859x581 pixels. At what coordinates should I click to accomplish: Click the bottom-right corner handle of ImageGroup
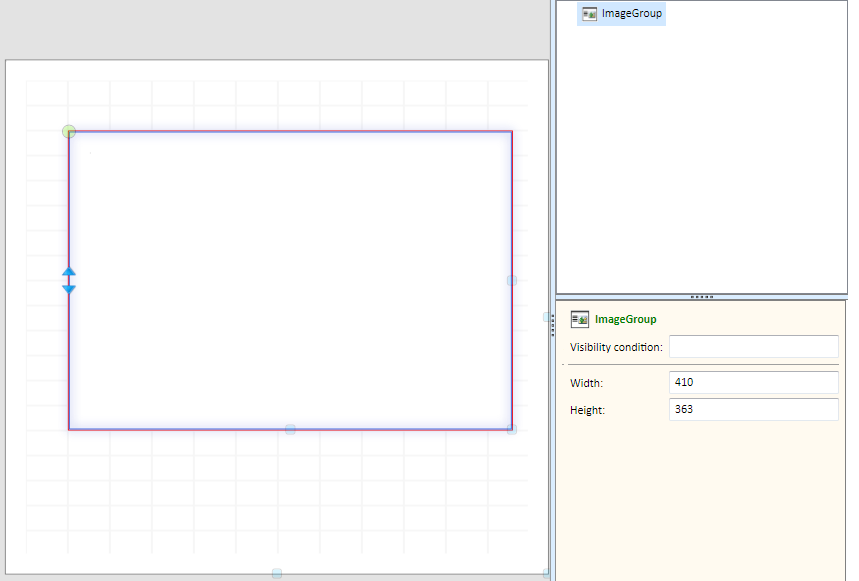512,430
